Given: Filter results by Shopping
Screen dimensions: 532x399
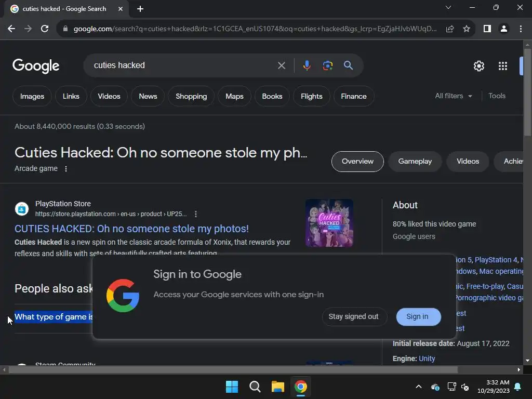Looking at the screenshot, I should click(191, 96).
